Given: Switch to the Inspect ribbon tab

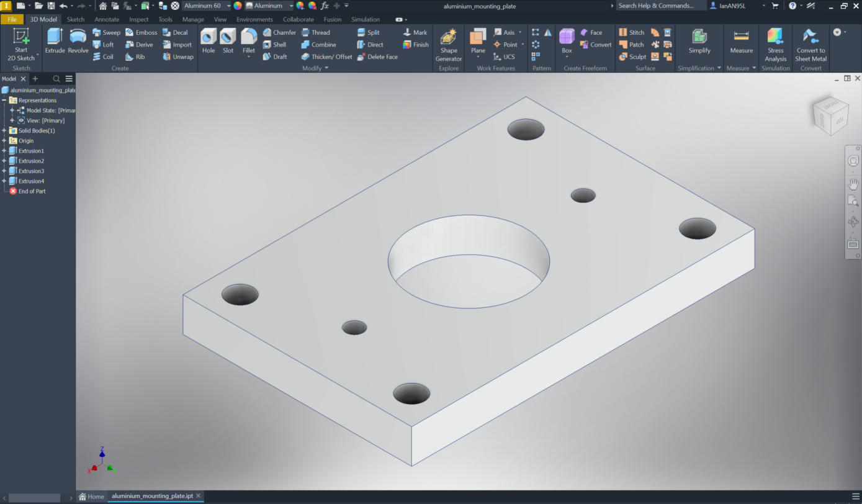Looking at the screenshot, I should pyautogui.click(x=138, y=19).
